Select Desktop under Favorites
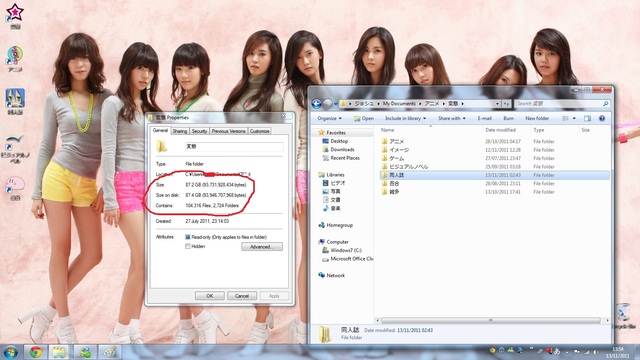The height and width of the screenshot is (360, 640). click(339, 141)
